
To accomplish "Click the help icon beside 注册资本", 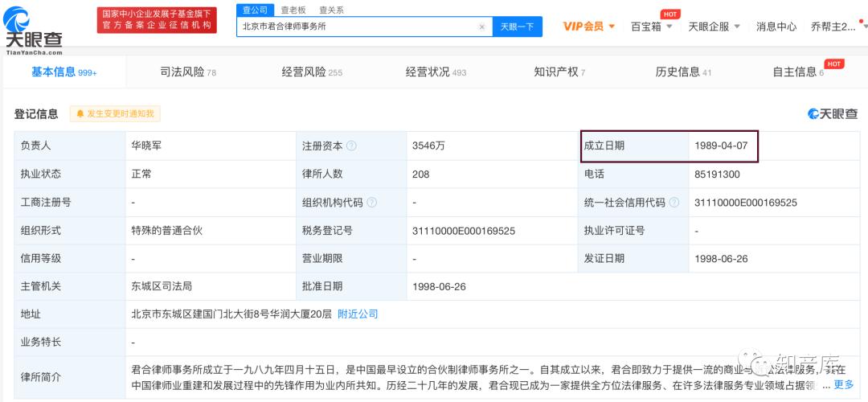I will pyautogui.click(x=351, y=146).
